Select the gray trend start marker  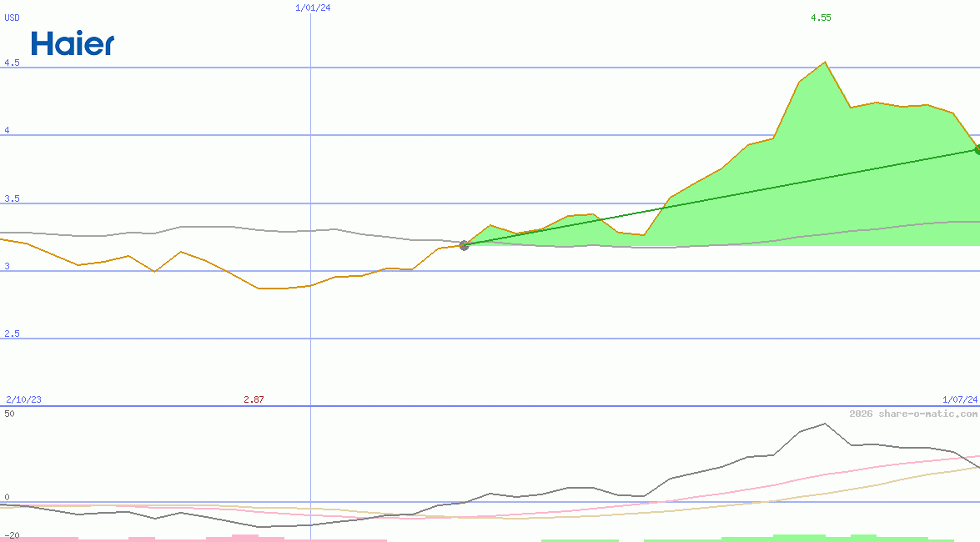pyautogui.click(x=464, y=246)
